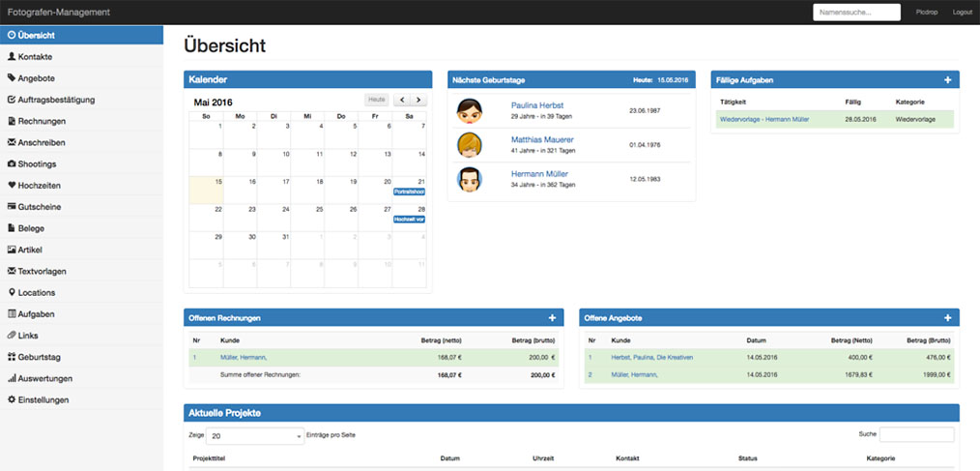Open Shootings in the sidebar
The height and width of the screenshot is (471, 980).
click(37, 164)
